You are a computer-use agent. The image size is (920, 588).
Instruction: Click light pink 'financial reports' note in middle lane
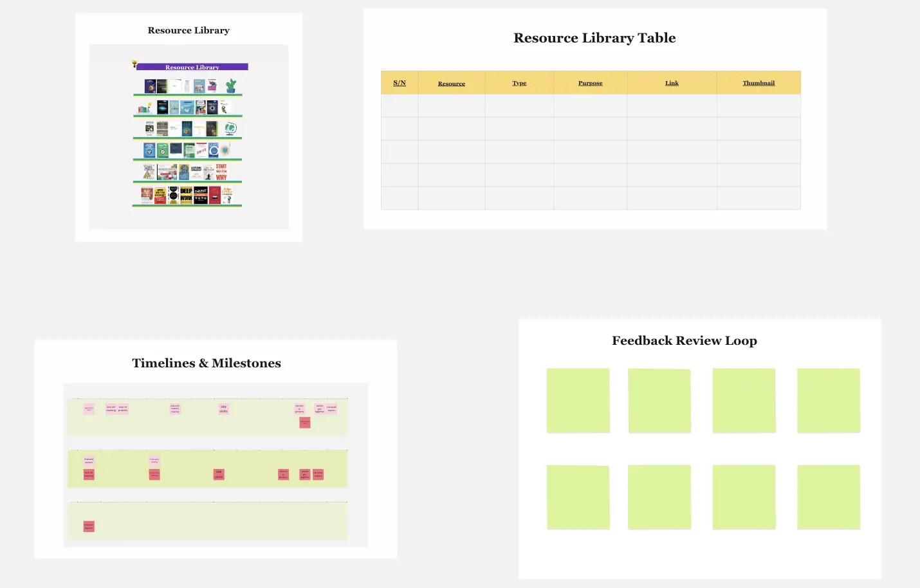click(89, 461)
